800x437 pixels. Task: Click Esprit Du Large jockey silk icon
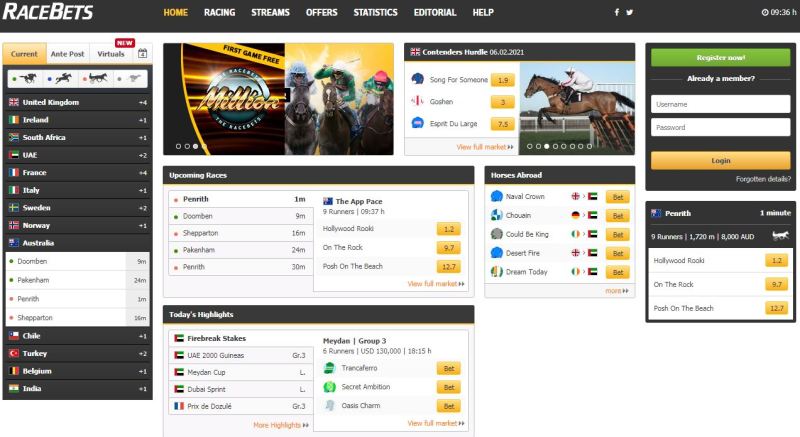tap(418, 123)
